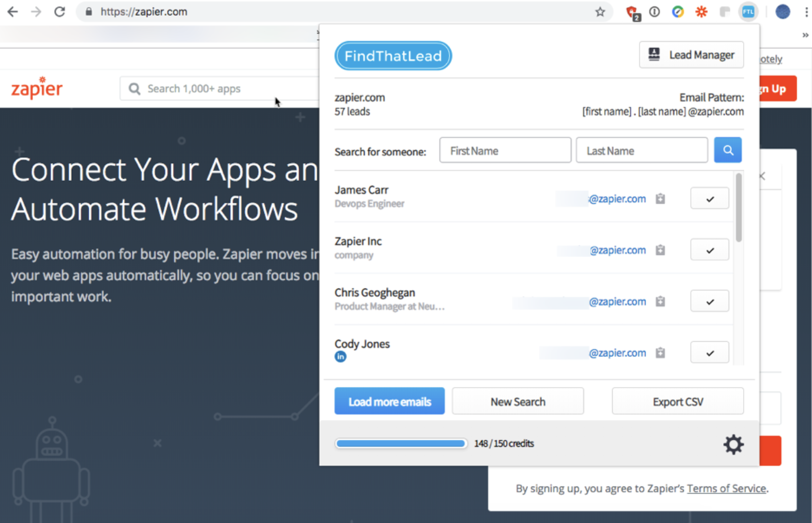Copy Zapier Inc email with clipboard icon

point(660,250)
